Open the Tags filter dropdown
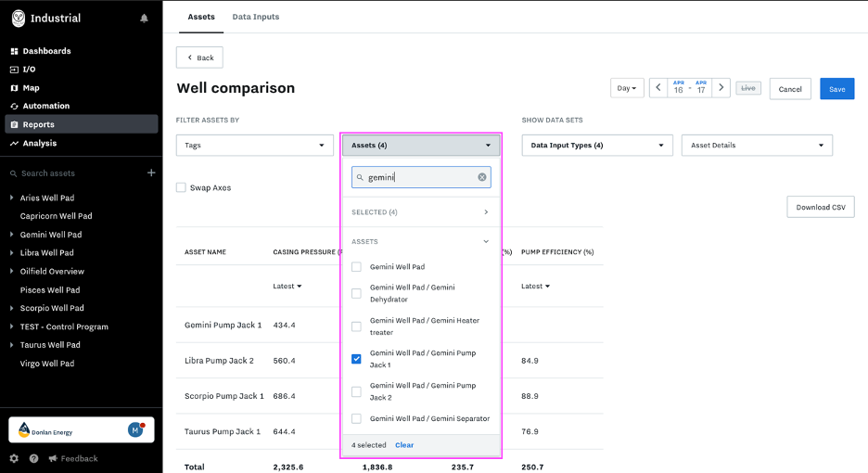Viewport: 868px width, 473px height. click(x=255, y=145)
